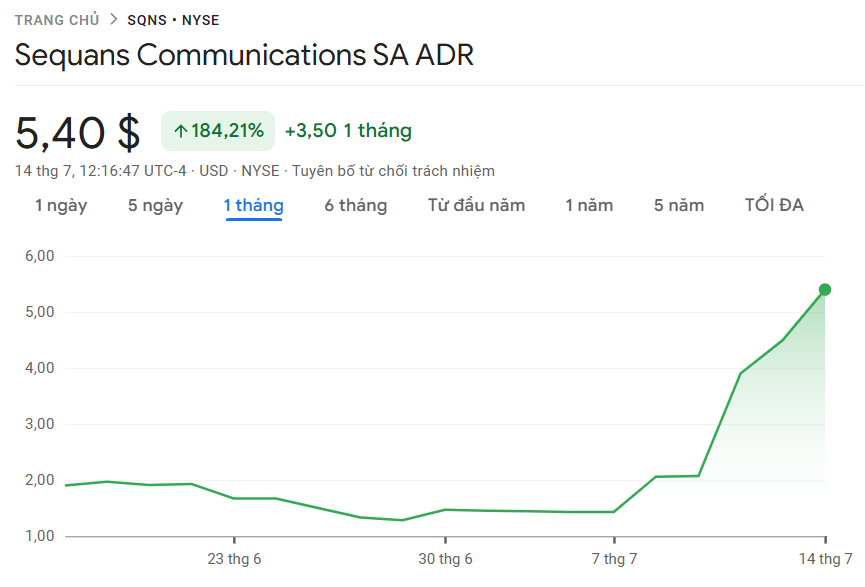Click the green up-arrow in percent badge

(x=181, y=131)
